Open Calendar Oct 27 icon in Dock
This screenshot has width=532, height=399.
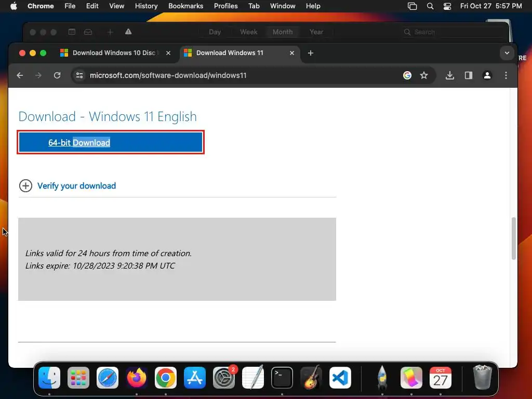click(x=441, y=378)
